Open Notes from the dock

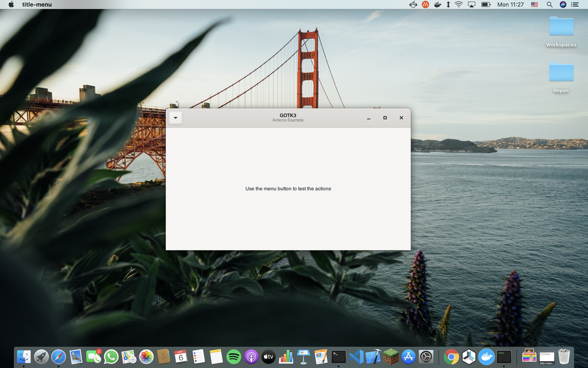tap(216, 356)
